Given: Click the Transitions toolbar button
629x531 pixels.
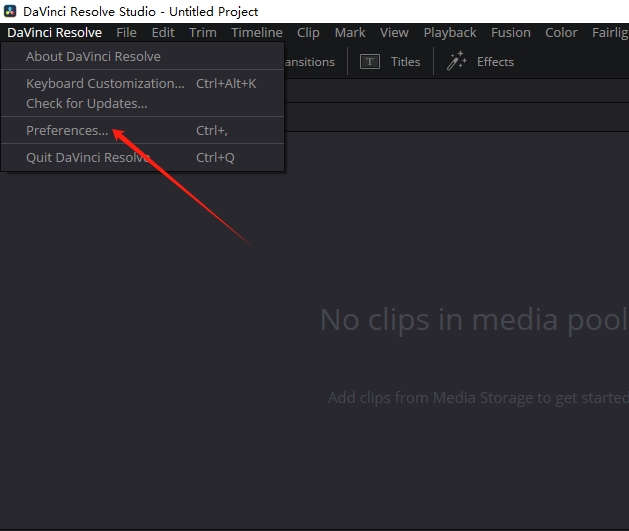Looking at the screenshot, I should point(310,62).
